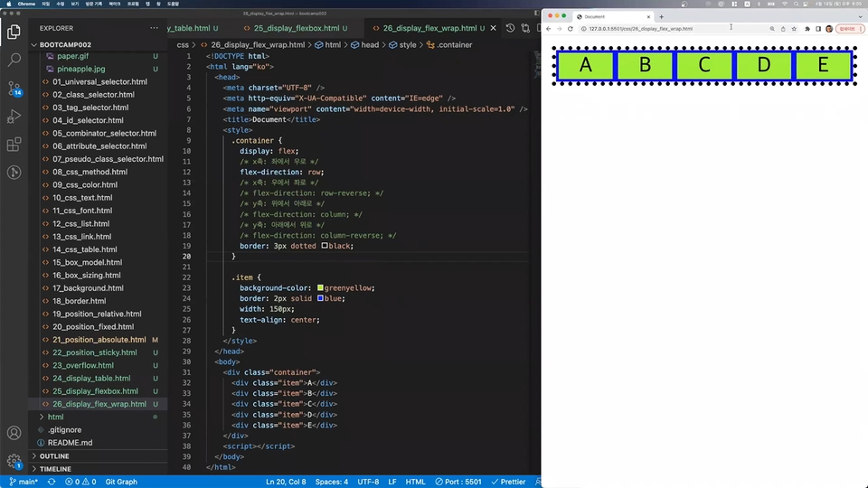The width and height of the screenshot is (868, 488).
Task: Close the Document tab in Chrome
Action: click(648, 16)
